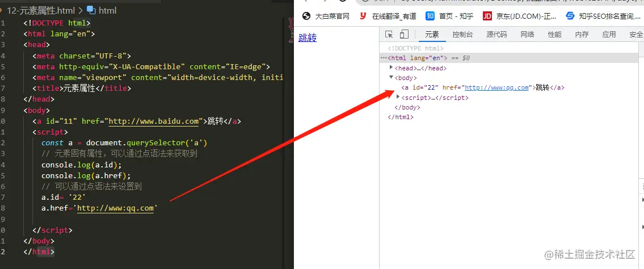Select the </body> closing row in DevTools

(x=407, y=108)
